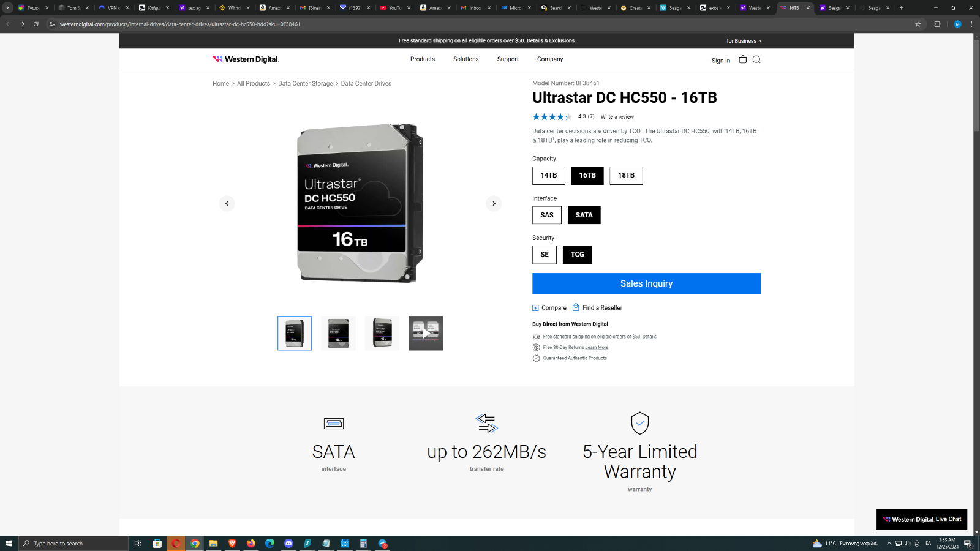Image resolution: width=980 pixels, height=551 pixels.
Task: Open the volume control in system tray
Action: [908, 543]
